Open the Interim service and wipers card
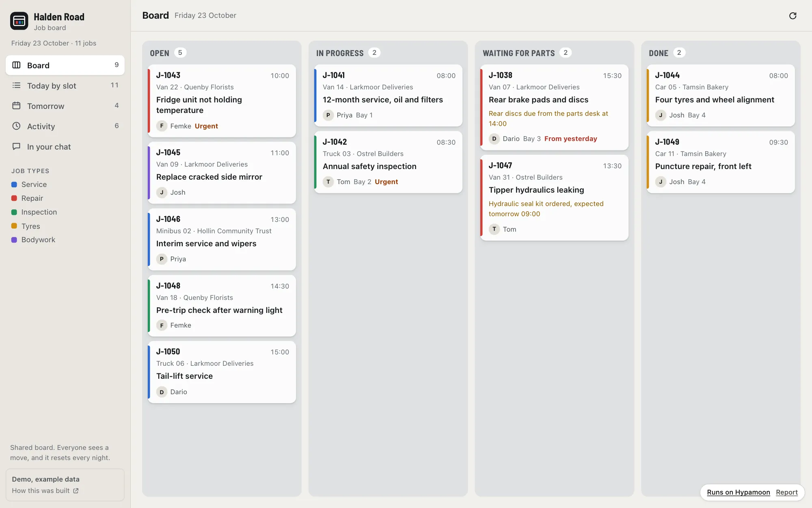Viewport: 812px width, 508px height. pyautogui.click(x=222, y=239)
